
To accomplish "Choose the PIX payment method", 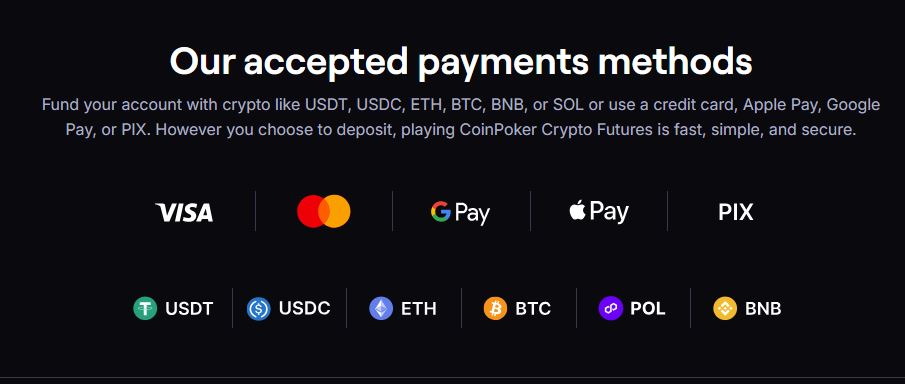I will 736,212.
